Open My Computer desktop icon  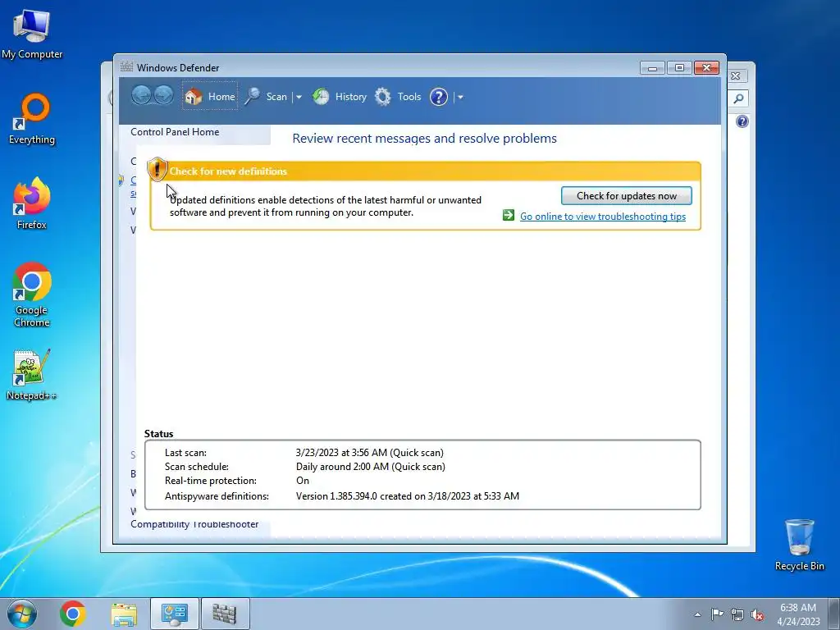32,34
